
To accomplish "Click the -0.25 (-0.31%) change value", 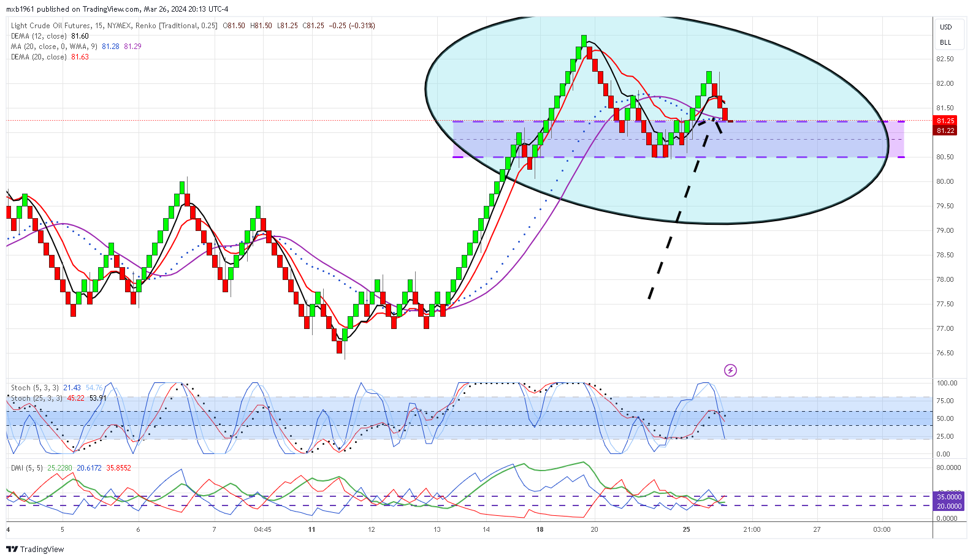I will (352, 26).
